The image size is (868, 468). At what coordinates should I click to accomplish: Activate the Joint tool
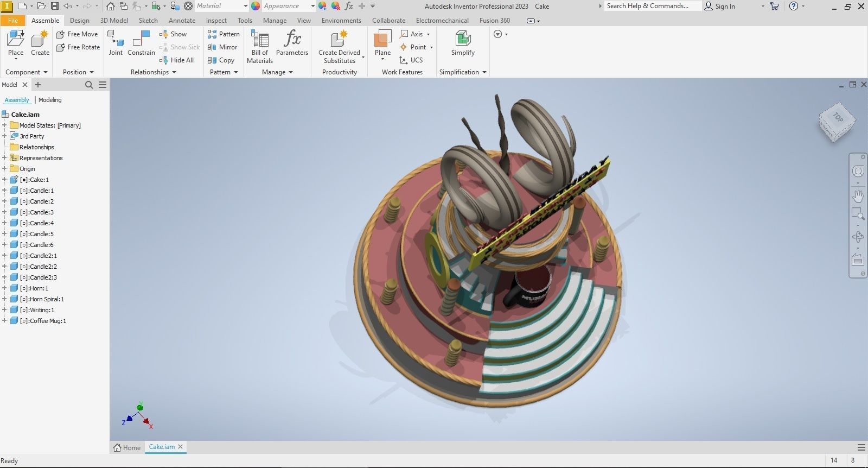(x=116, y=43)
